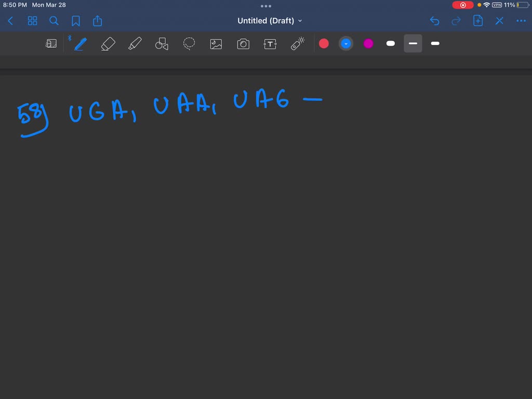Open the share and export menu
The height and width of the screenshot is (399, 532).
(x=98, y=21)
